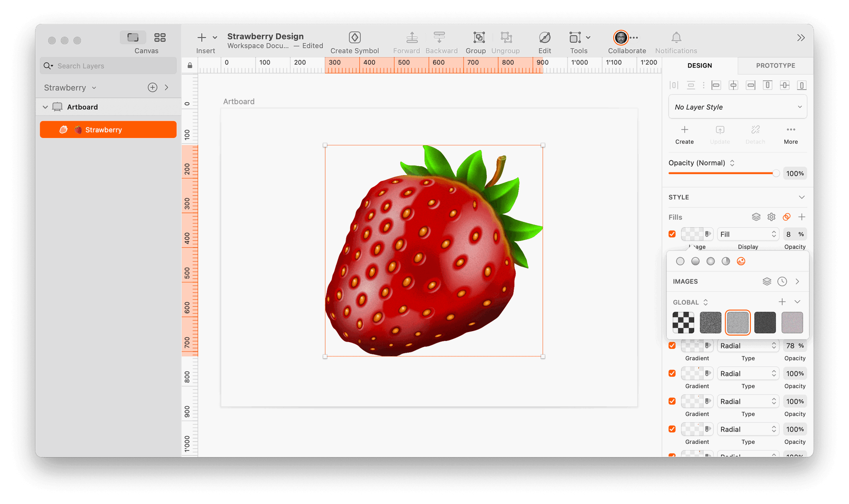Select the angular gradient fill type

[726, 261]
